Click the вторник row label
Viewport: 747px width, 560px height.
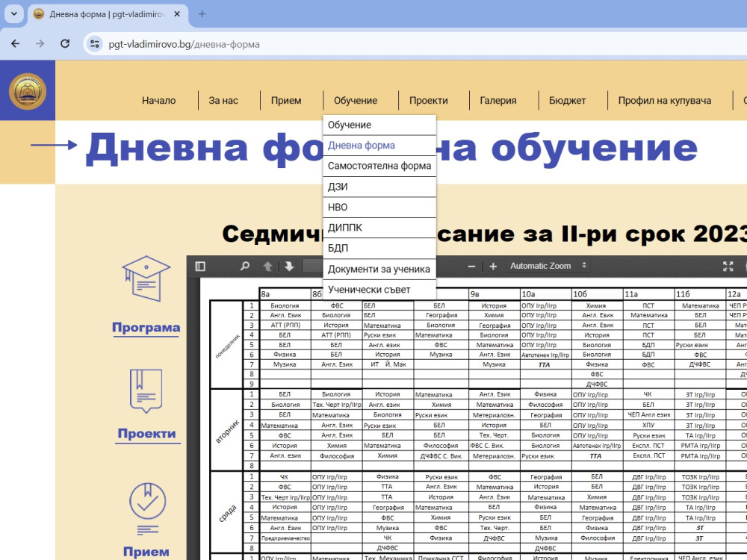click(227, 431)
